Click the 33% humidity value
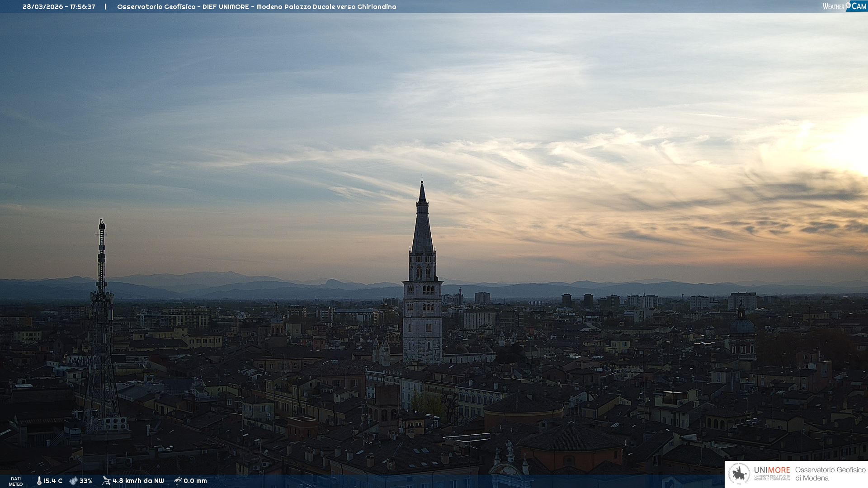868x488 pixels. click(x=86, y=481)
